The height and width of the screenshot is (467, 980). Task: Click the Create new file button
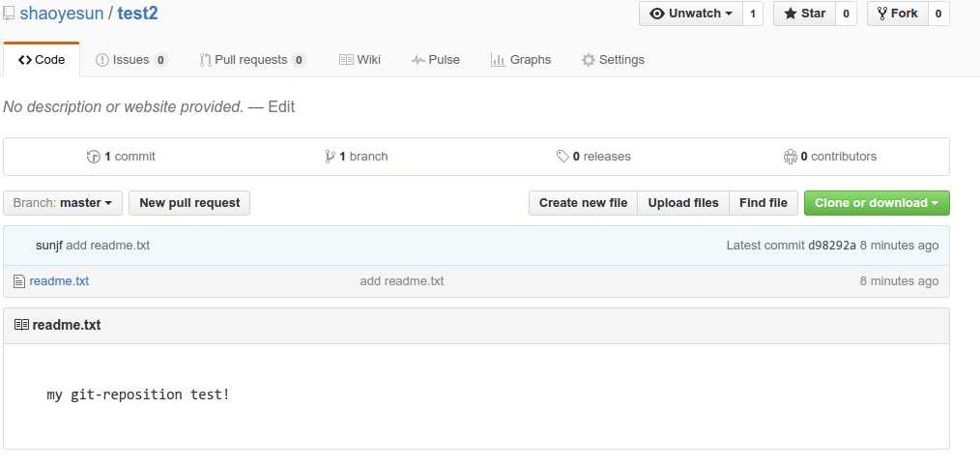pyautogui.click(x=583, y=203)
